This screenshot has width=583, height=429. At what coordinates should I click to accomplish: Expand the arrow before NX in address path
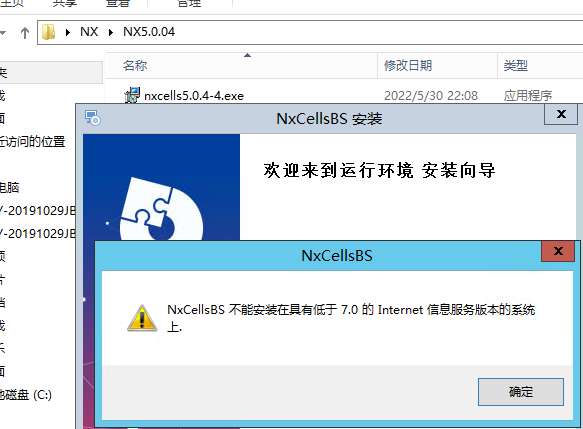(x=68, y=32)
